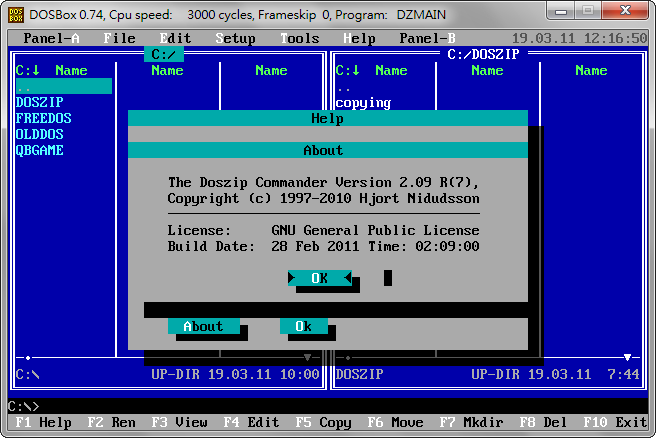Open the Tools menu
This screenshot has width=656, height=438.
(x=300, y=38)
